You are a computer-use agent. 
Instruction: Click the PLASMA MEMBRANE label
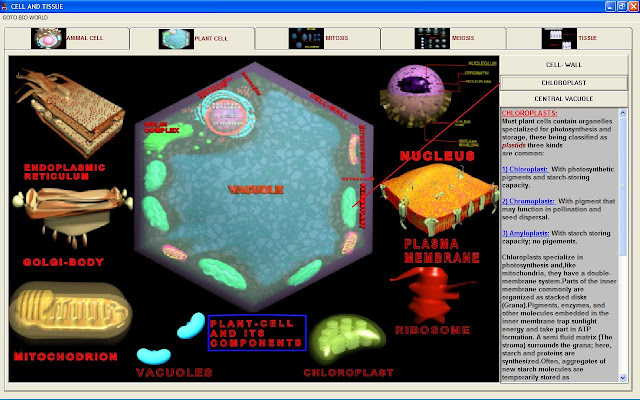[x=442, y=251]
